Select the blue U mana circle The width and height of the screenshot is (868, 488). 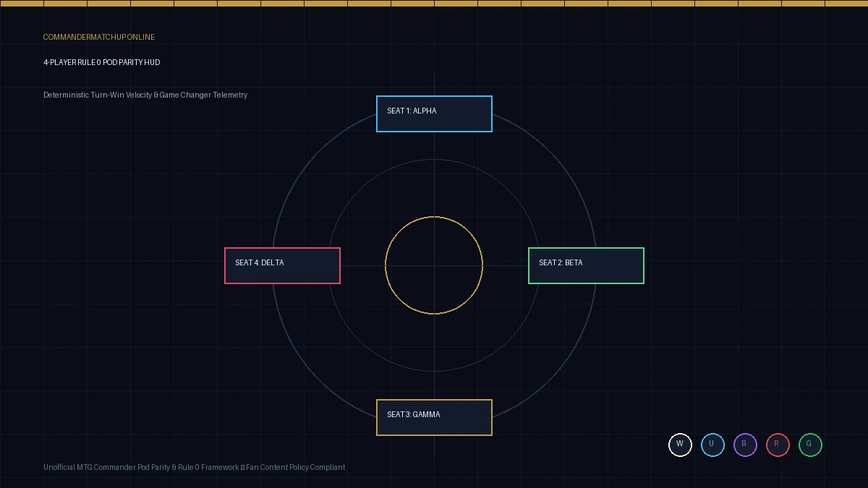pyautogui.click(x=712, y=445)
